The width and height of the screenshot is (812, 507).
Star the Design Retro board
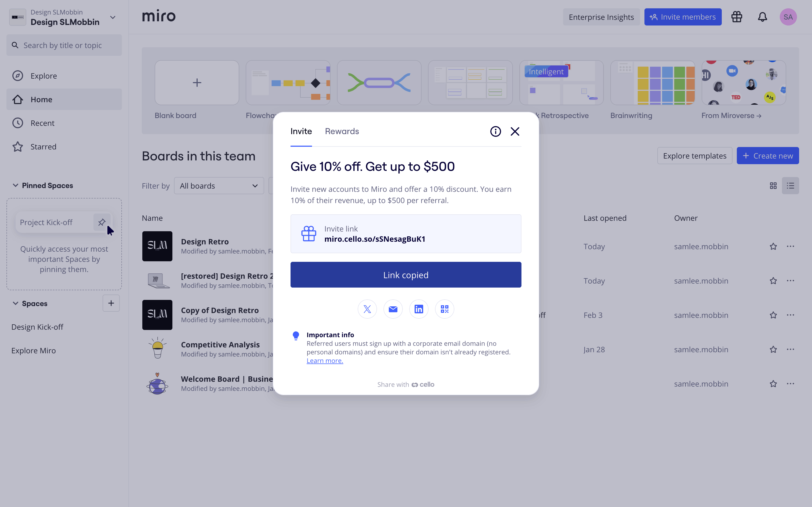click(773, 247)
